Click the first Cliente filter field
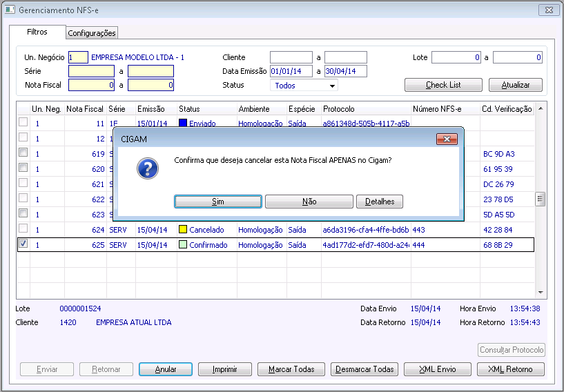The image size is (564, 392). pos(291,57)
